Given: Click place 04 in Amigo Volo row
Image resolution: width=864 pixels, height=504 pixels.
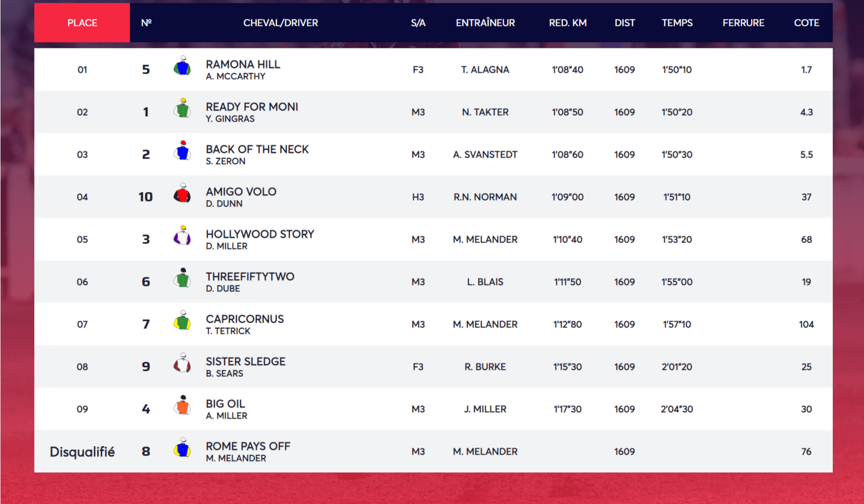Looking at the screenshot, I should pyautogui.click(x=82, y=197).
